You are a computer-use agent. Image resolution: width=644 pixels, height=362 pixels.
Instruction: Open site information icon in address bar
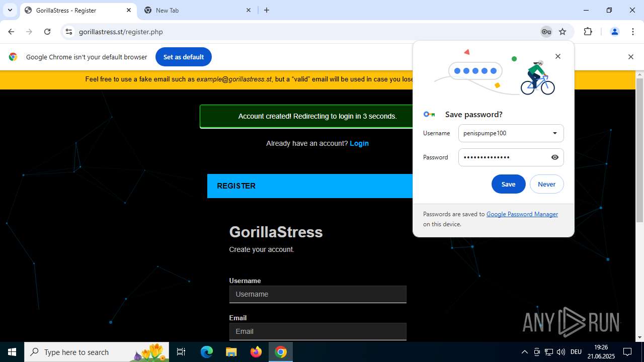coord(69,32)
